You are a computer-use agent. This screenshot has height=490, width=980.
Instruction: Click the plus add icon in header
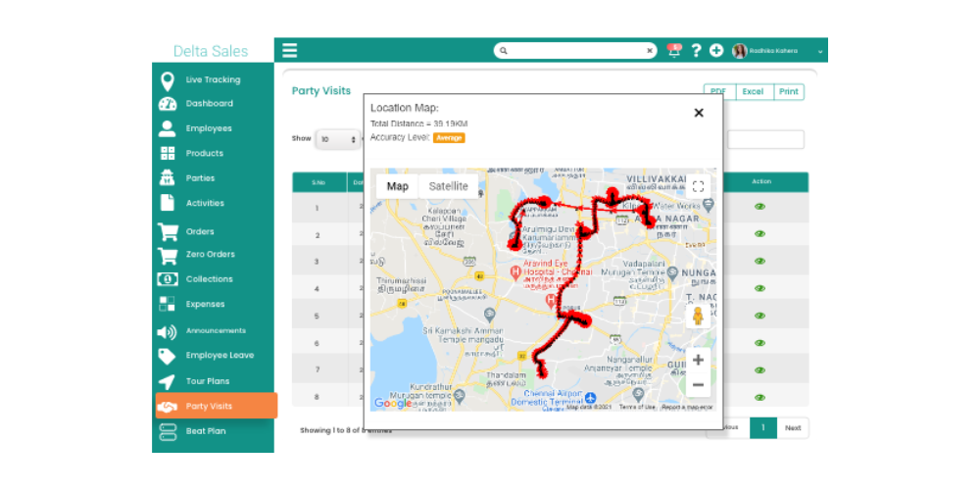pyautogui.click(x=716, y=51)
